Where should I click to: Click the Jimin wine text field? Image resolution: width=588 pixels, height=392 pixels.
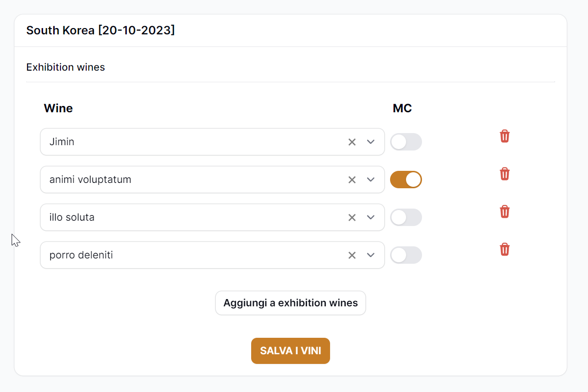point(212,142)
